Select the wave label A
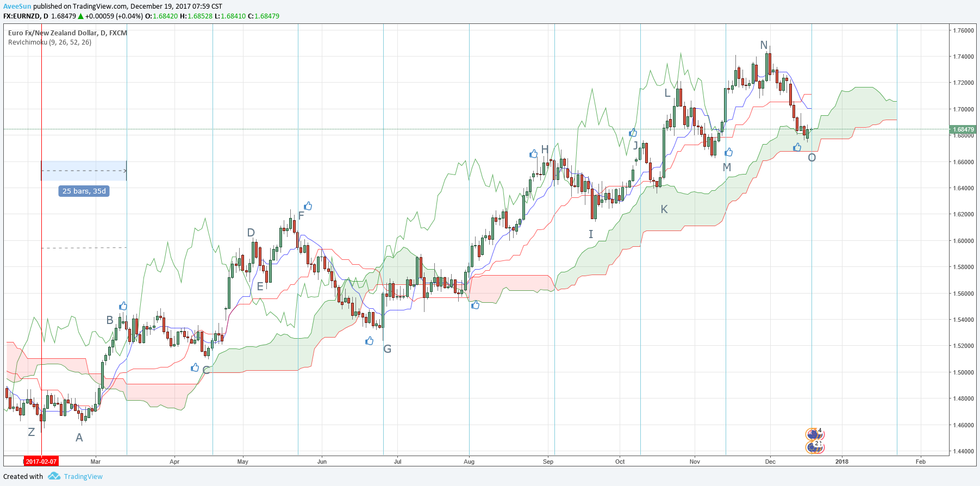 point(79,438)
